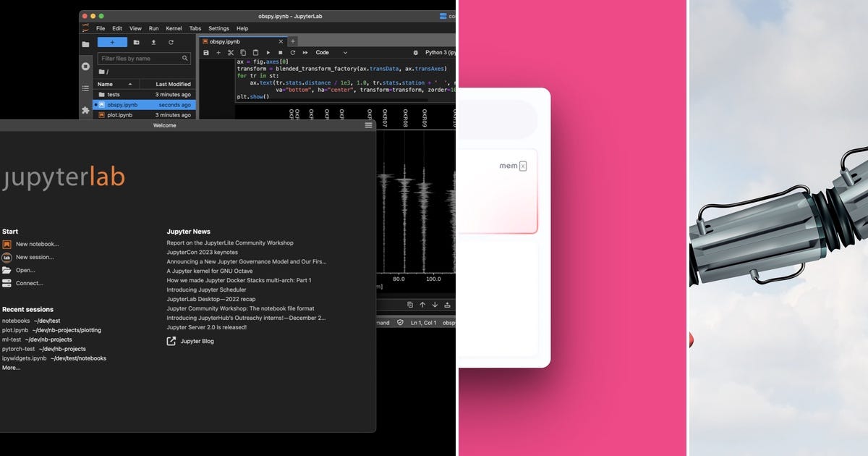The height and width of the screenshot is (456, 868).
Task: Interrupt the kernel with the stop icon
Action: [280, 52]
